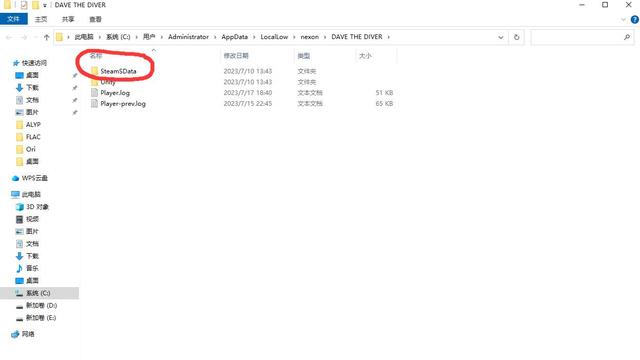Click the refresh button beside address bar
This screenshot has height=360, width=640.
(516, 37)
